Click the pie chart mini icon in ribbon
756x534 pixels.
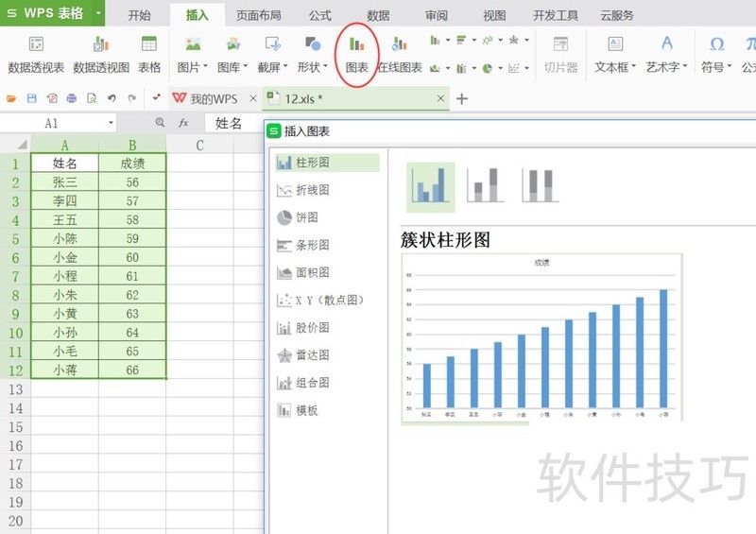point(488,68)
